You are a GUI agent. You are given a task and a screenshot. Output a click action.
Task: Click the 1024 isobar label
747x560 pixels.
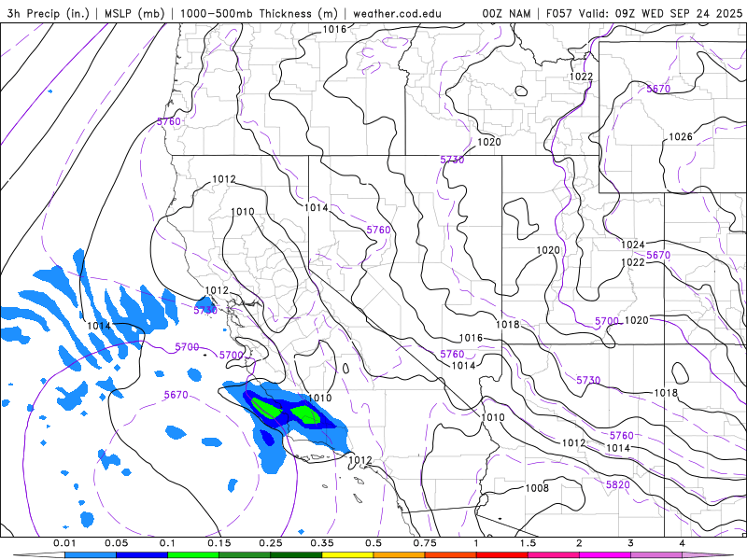(633, 245)
